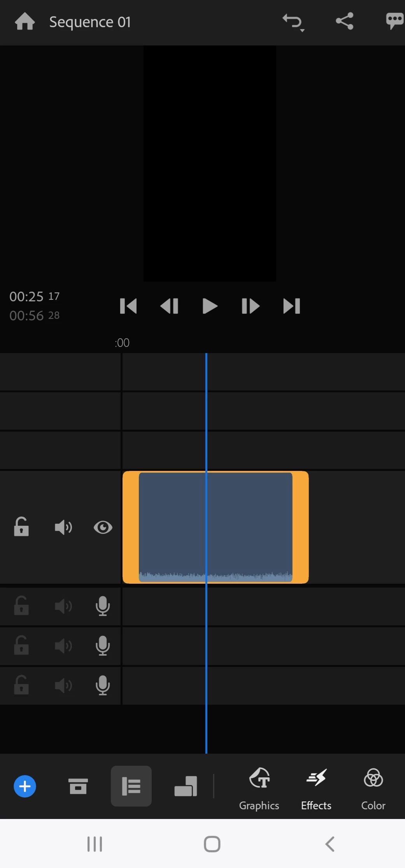The width and height of the screenshot is (405, 868).
Task: Add media with the blue plus button
Action: pyautogui.click(x=25, y=786)
